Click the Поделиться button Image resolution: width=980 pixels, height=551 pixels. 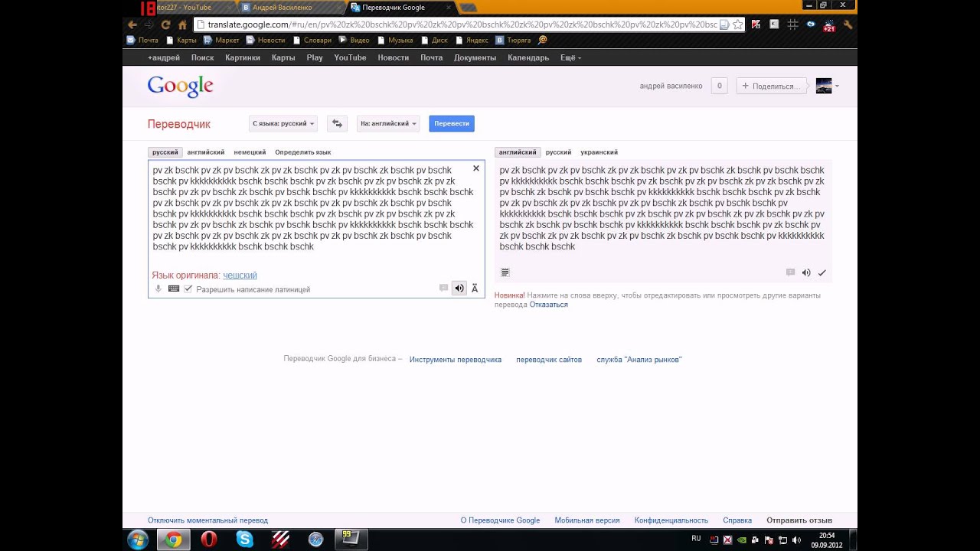[x=773, y=86]
